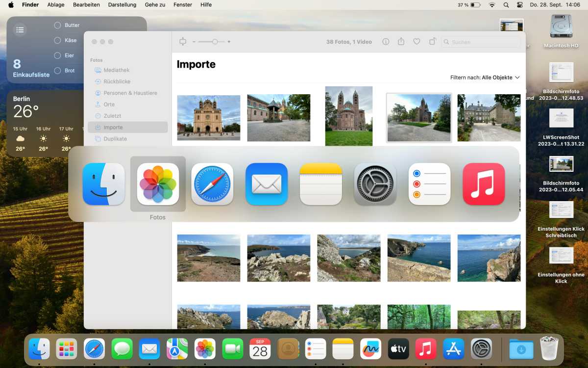The image size is (588, 368).
Task: Open Personen & Haustiere in the sidebar
Action: [x=130, y=93]
